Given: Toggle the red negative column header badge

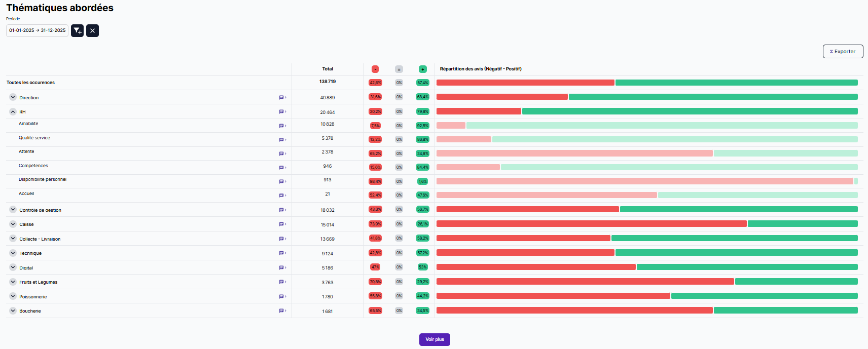Looking at the screenshot, I should [375, 69].
